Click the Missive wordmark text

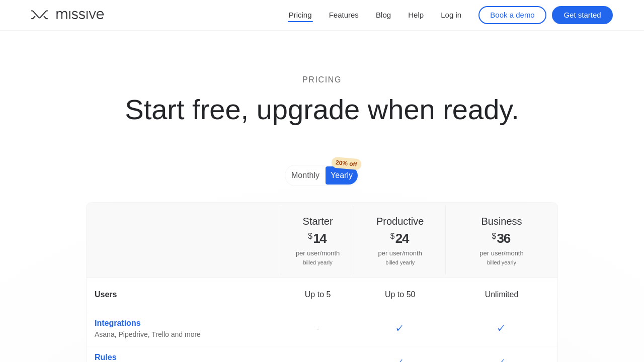(x=79, y=15)
